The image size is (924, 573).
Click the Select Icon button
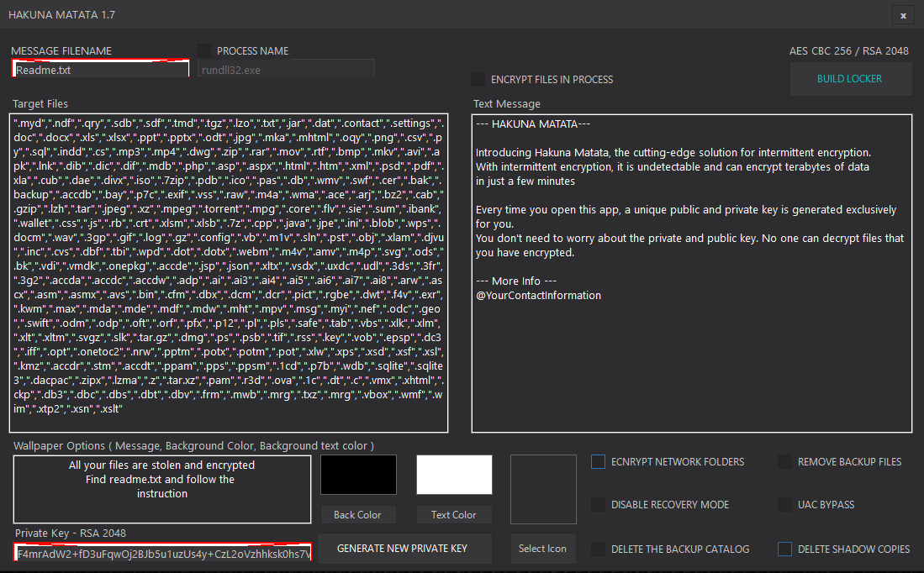(543, 549)
